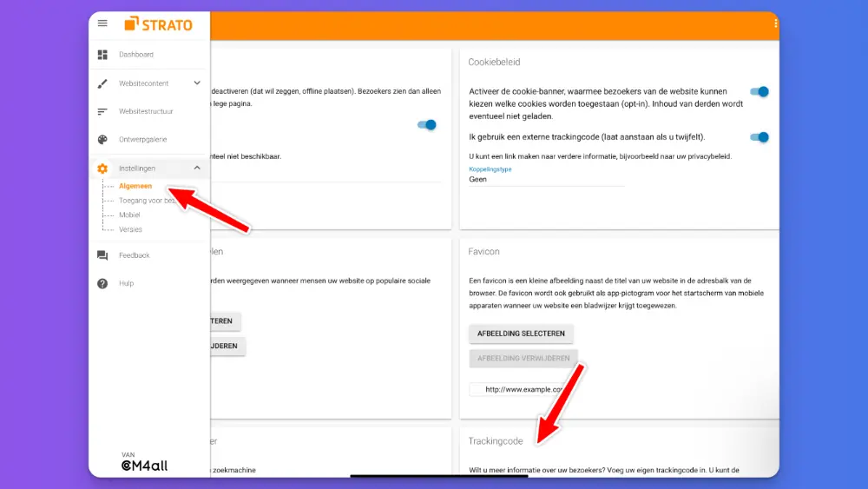The width and height of the screenshot is (868, 489).
Task: Toggle the external trackingcode switch
Action: click(759, 136)
